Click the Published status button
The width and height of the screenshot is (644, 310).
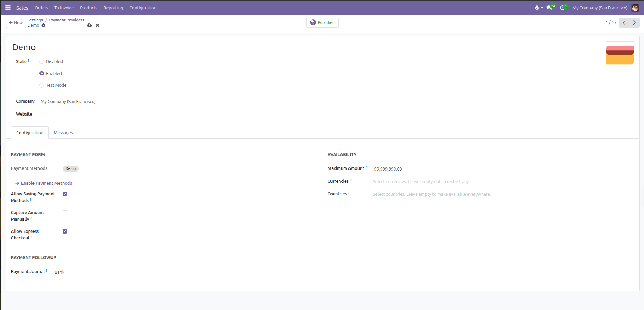click(323, 22)
